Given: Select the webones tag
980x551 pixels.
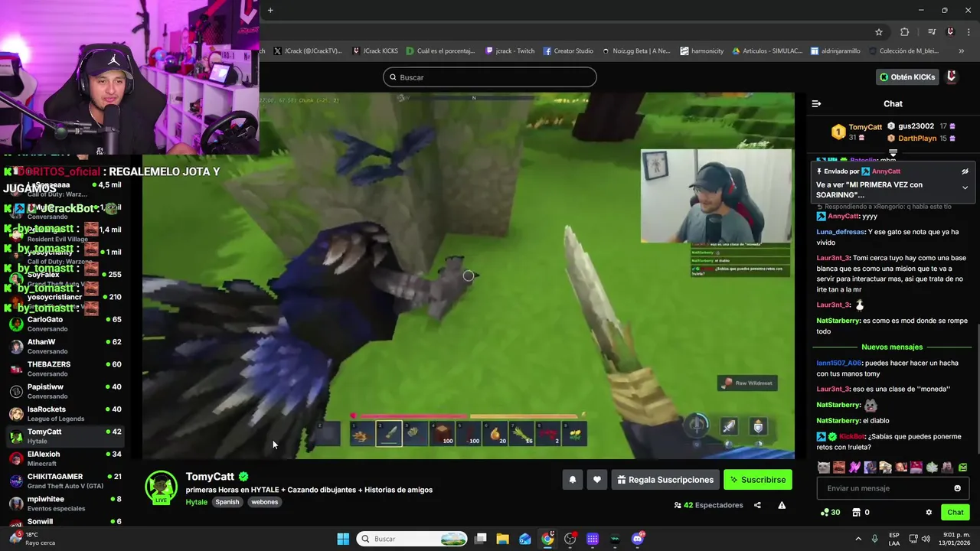Looking at the screenshot, I should pyautogui.click(x=265, y=502).
